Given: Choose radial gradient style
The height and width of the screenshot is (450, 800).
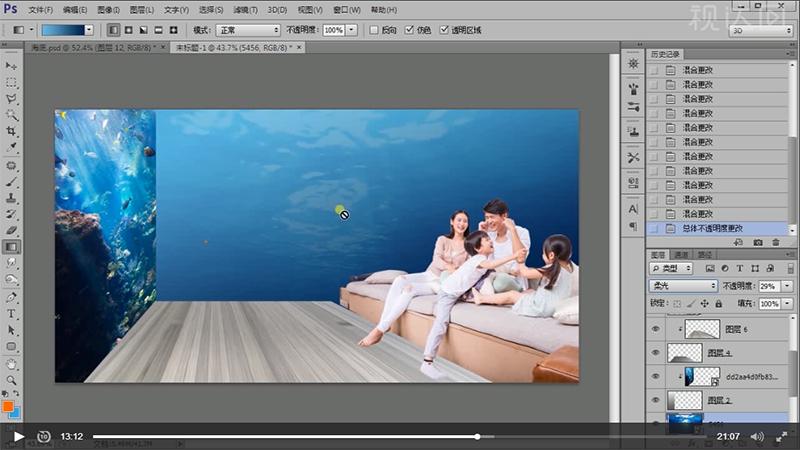Looking at the screenshot, I should coord(129,30).
